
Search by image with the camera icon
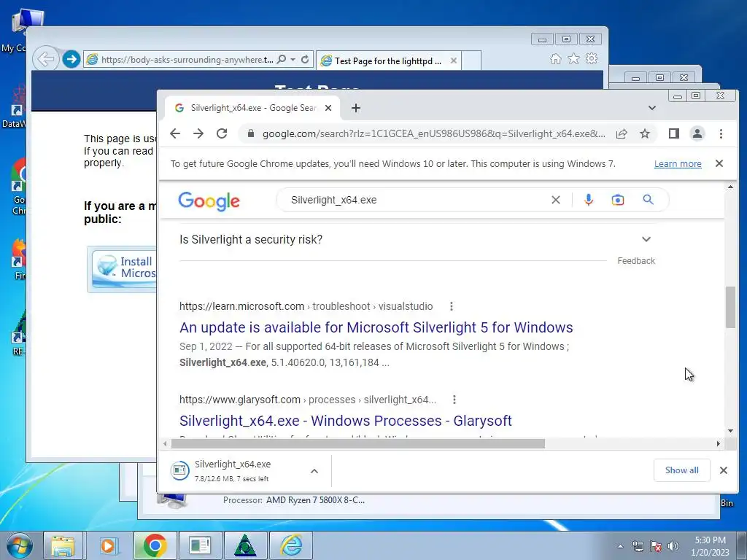coord(617,200)
